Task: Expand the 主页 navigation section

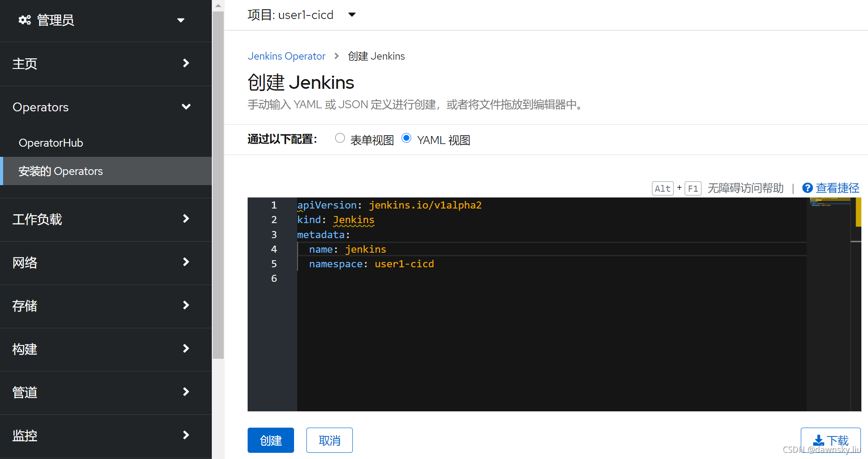Action: [106, 64]
